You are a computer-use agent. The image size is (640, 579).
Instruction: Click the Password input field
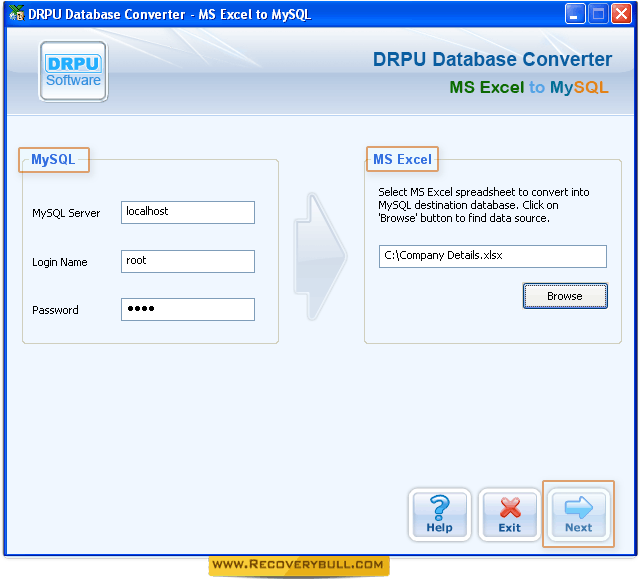188,309
